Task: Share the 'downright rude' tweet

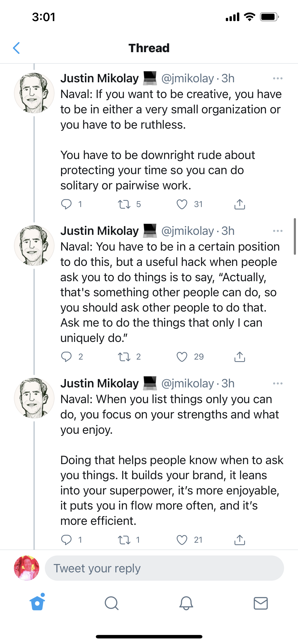Action: 240,204
